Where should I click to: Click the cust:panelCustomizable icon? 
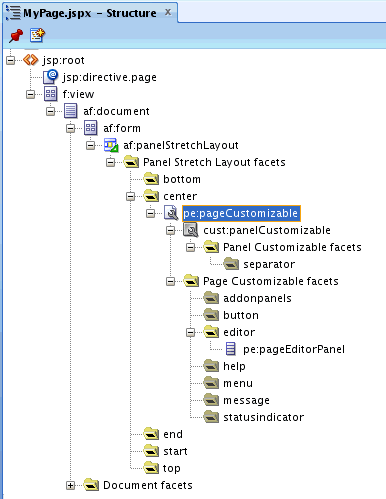(x=191, y=230)
